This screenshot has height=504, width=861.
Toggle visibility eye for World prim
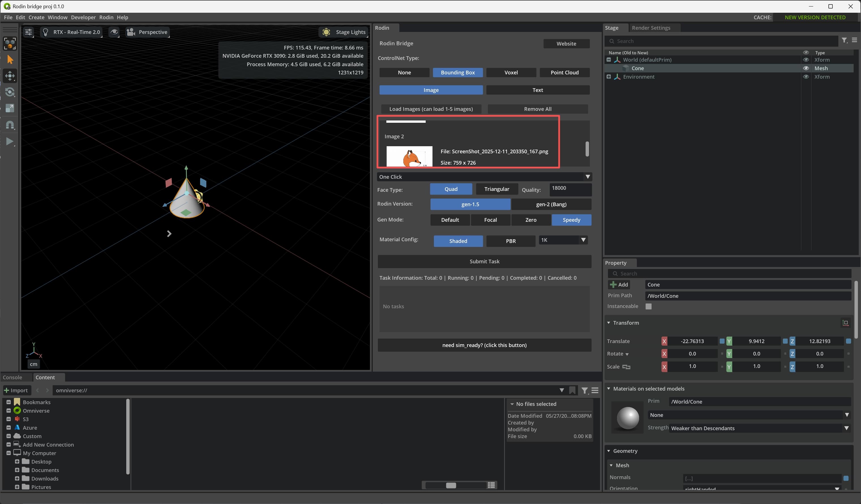806,60
